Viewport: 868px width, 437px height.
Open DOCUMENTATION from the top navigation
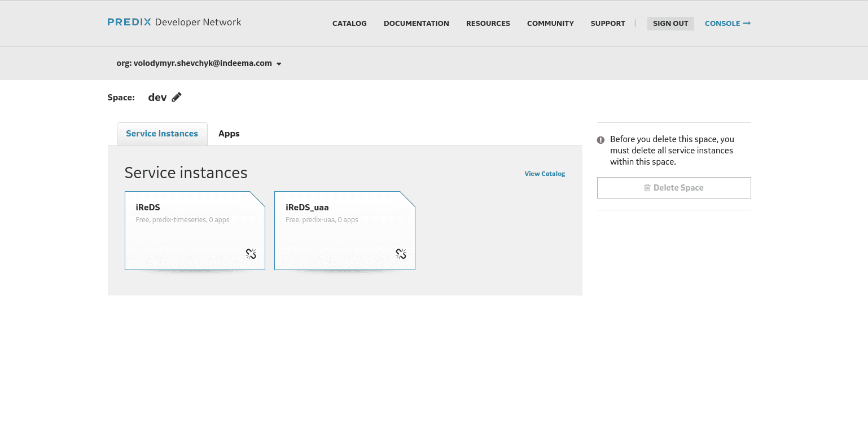pos(416,23)
